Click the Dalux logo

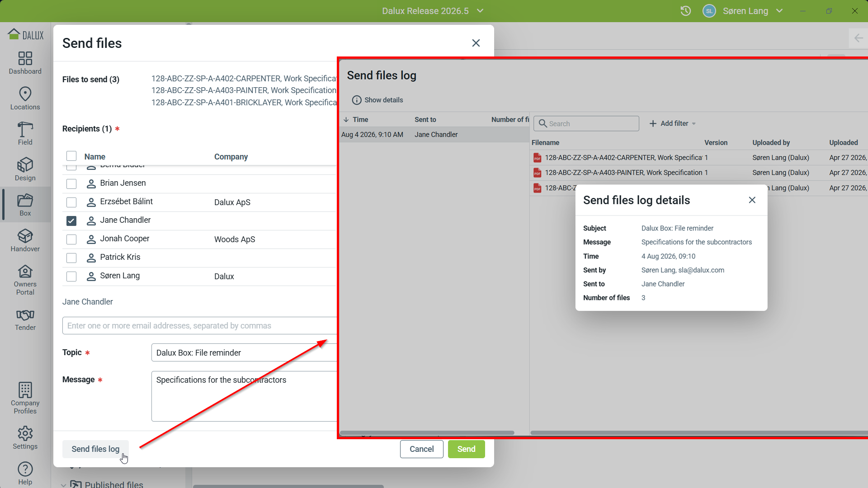26,34
